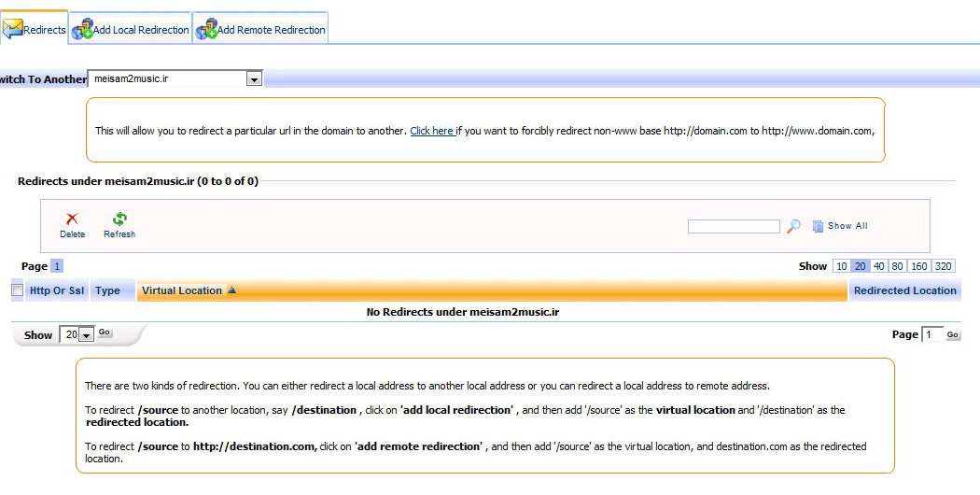The width and height of the screenshot is (980, 495).
Task: Show 160 rows per page
Action: click(x=919, y=266)
